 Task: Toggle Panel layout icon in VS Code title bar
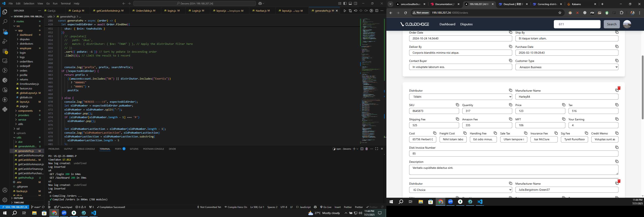click(350, 3)
